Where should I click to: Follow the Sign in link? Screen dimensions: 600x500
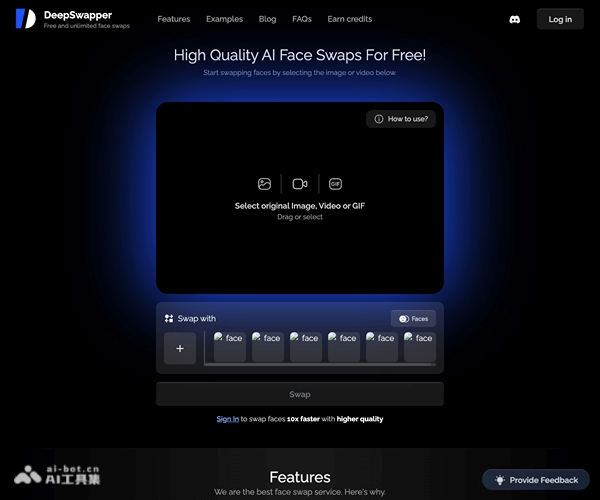(x=227, y=419)
